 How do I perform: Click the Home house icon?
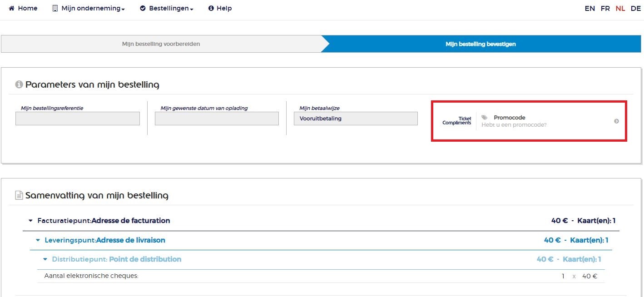coord(12,8)
